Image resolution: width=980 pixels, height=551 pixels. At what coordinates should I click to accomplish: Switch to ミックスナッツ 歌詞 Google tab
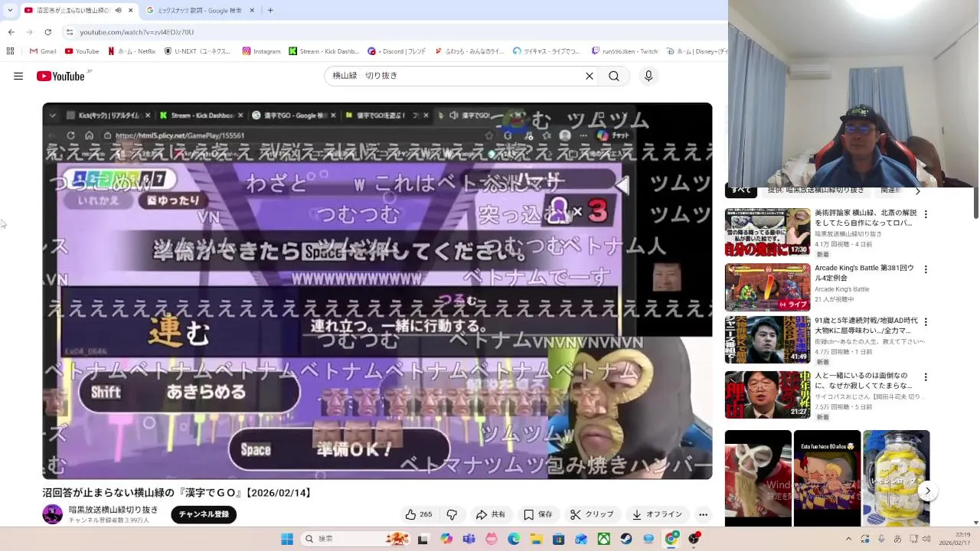coord(199,11)
